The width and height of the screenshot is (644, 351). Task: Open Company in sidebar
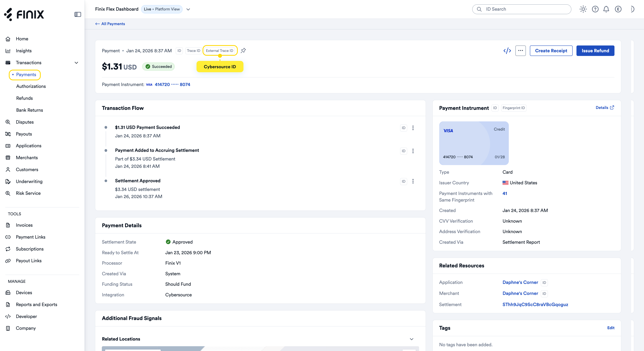click(x=26, y=328)
